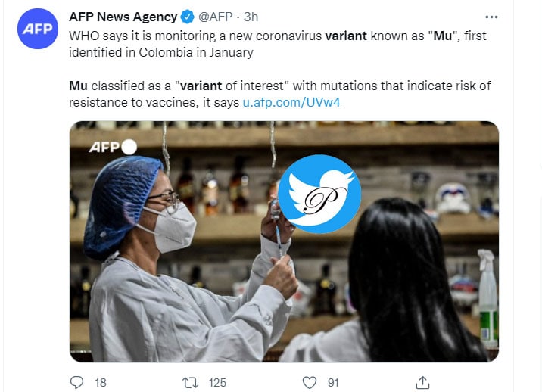
Task: Open the AFP News Agency display name
Action: [123, 17]
